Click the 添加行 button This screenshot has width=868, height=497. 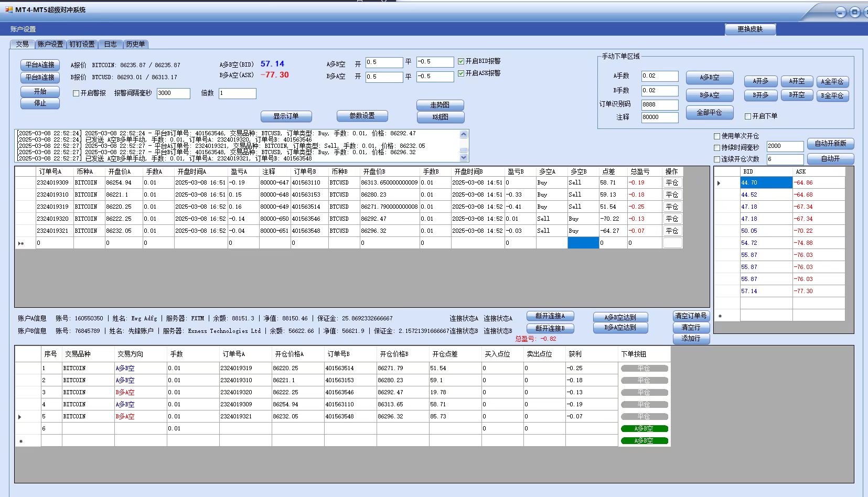[691, 339]
